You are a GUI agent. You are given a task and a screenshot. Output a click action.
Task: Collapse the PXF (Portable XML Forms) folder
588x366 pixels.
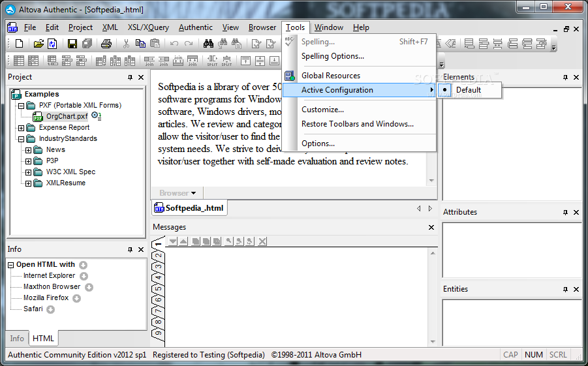click(21, 106)
